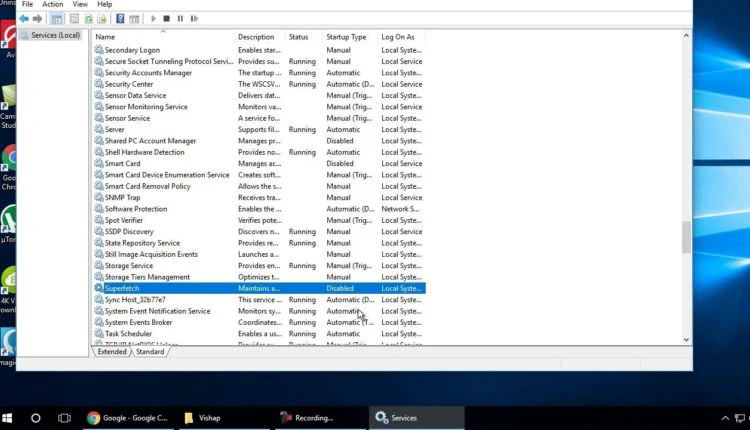Open the Action menu
The height and width of the screenshot is (430, 750).
(53, 4)
